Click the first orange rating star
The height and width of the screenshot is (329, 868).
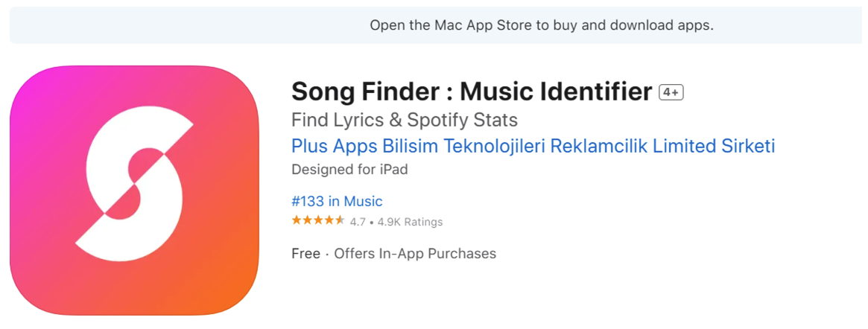coord(297,220)
